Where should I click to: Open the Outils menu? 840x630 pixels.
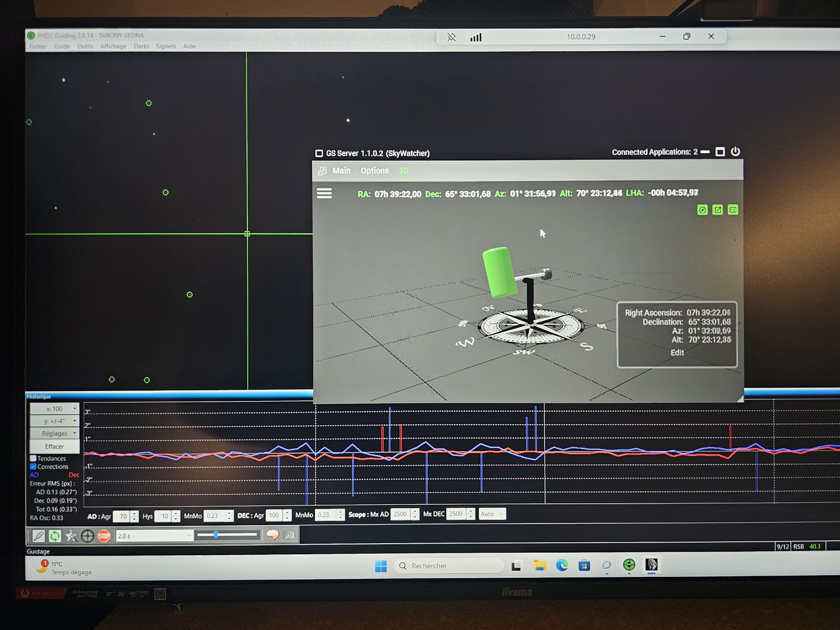point(85,46)
